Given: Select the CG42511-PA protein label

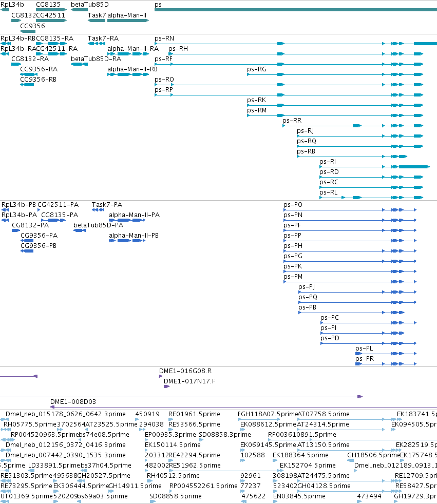Looking at the screenshot, I should click(58, 205).
